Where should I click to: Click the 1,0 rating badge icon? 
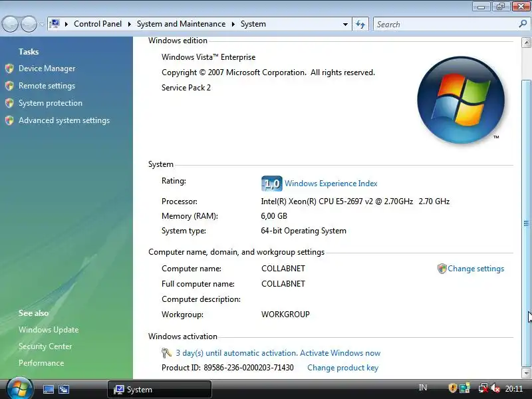pos(272,184)
